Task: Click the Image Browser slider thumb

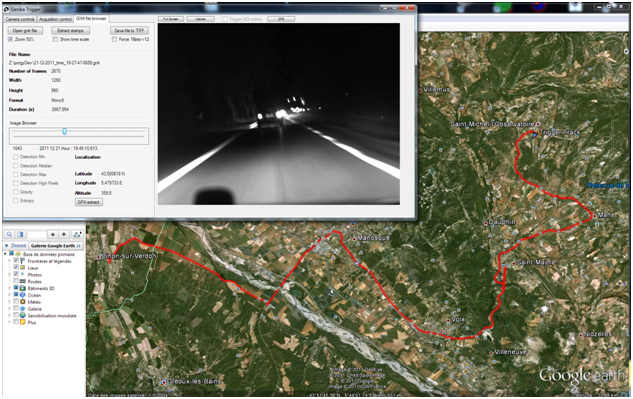Action: [64, 132]
